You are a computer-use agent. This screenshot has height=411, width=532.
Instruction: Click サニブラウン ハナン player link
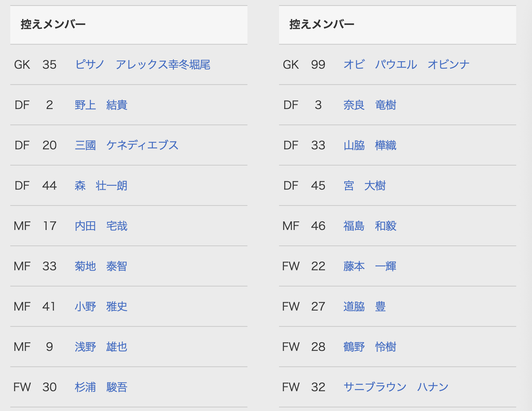coord(396,387)
